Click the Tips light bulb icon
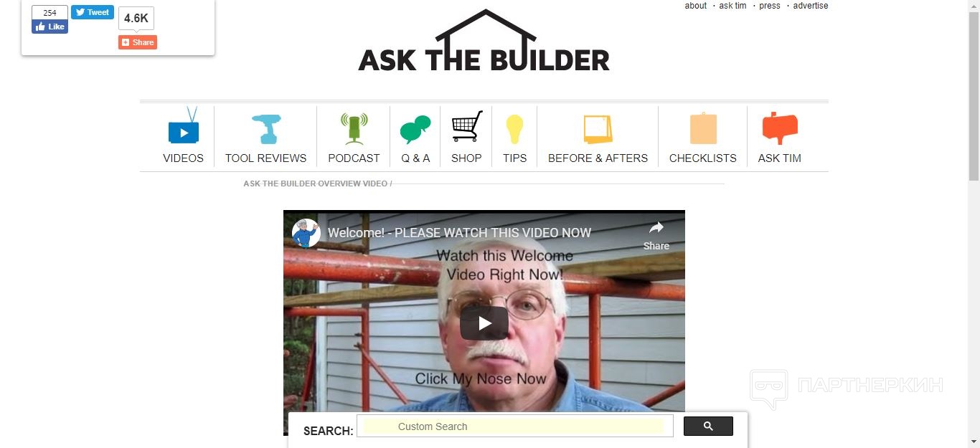Viewport: 980px width, 448px height. pos(514,130)
